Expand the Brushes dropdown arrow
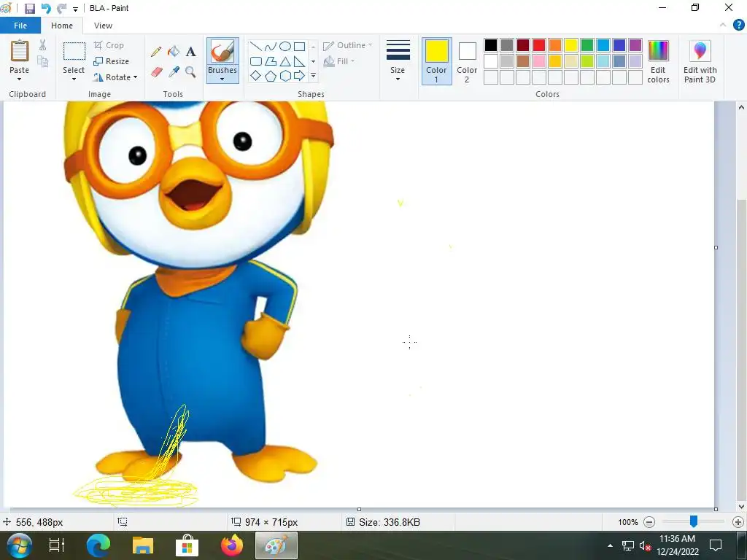The height and width of the screenshot is (560, 747). click(x=222, y=79)
